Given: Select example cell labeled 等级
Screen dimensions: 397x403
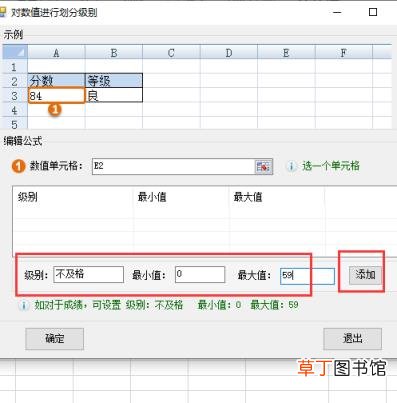Looking at the screenshot, I should tap(114, 81).
